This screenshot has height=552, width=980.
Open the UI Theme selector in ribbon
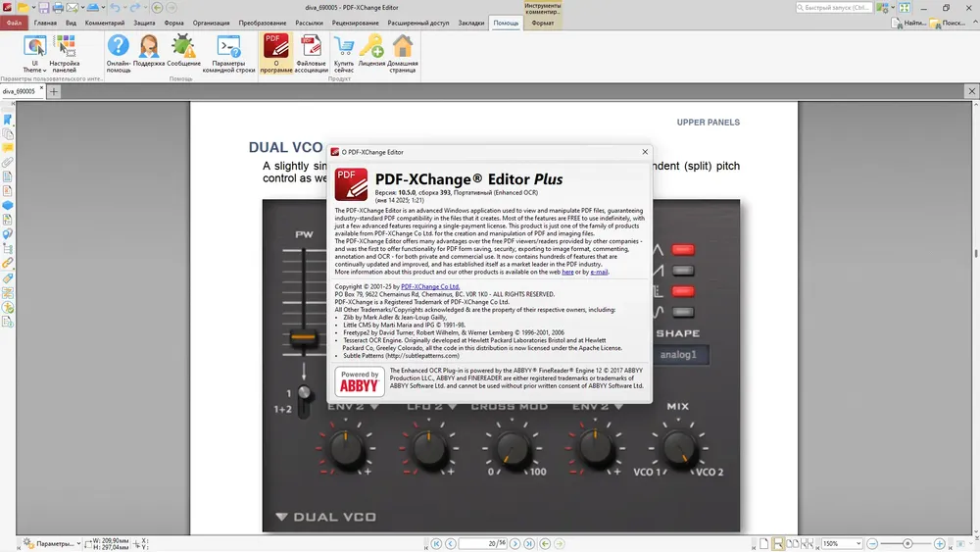click(x=35, y=54)
